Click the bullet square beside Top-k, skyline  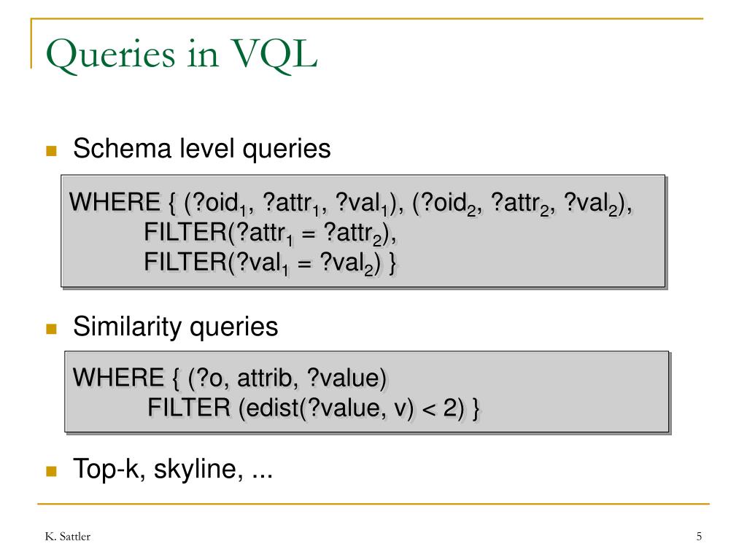coord(52,471)
